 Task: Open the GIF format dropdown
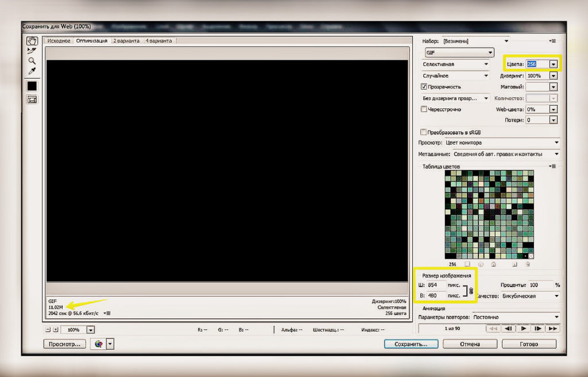pos(459,52)
